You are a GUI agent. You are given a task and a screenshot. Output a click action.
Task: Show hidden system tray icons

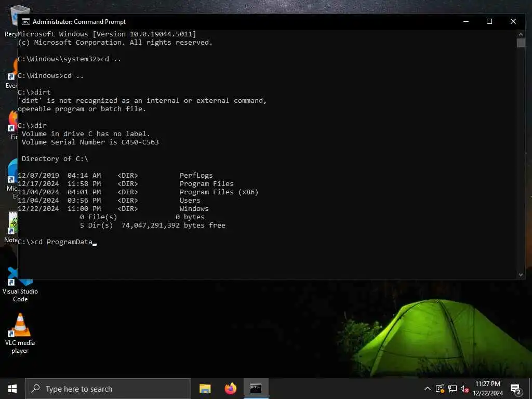(x=428, y=389)
